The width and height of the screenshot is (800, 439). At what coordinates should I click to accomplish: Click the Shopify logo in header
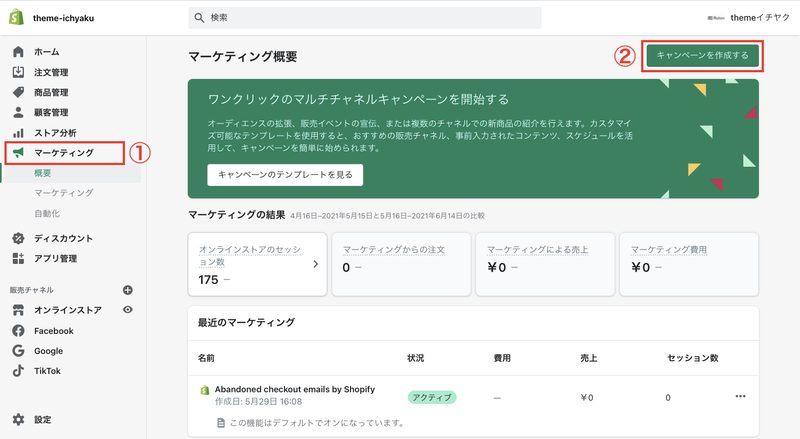(x=16, y=17)
